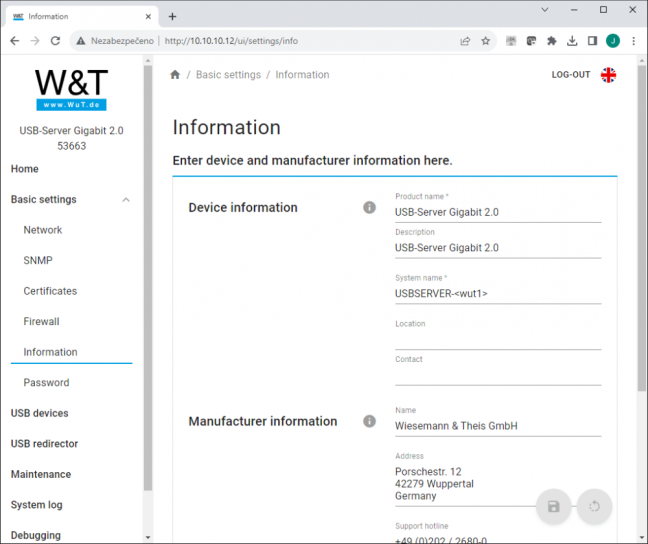Open browser downloads icon

tap(572, 41)
